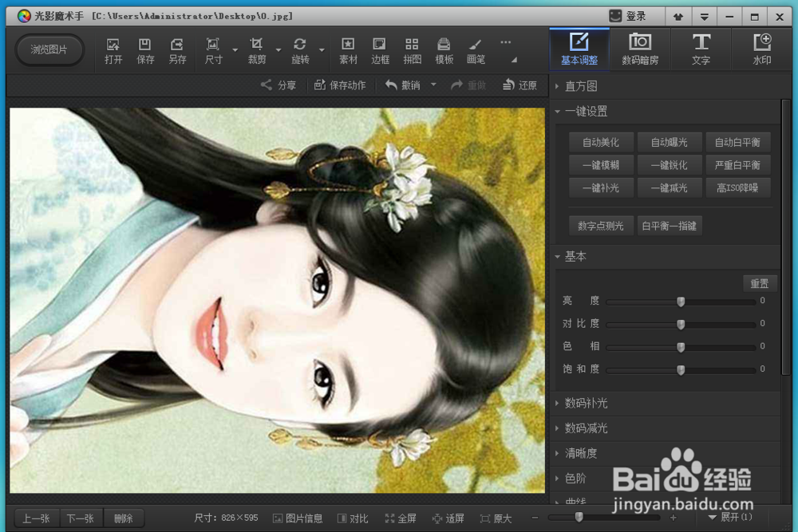Select the 画笔 brush tool
798x532 pixels.
[476, 51]
